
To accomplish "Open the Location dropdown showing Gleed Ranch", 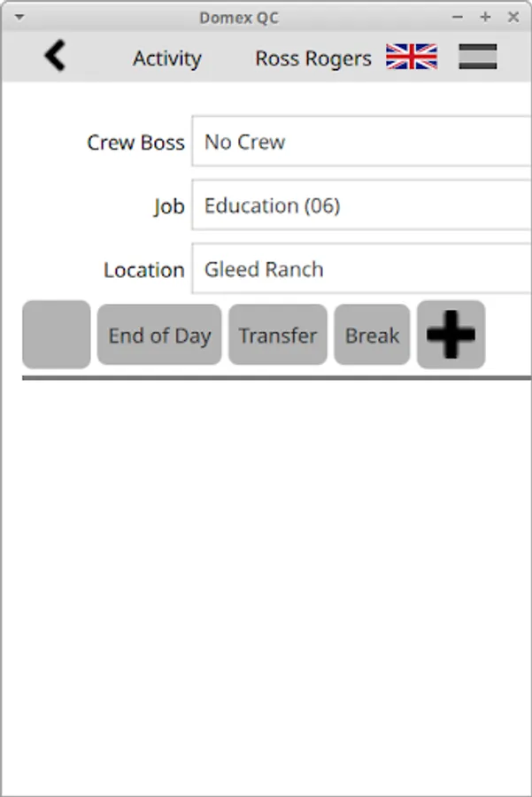I will point(354,269).
